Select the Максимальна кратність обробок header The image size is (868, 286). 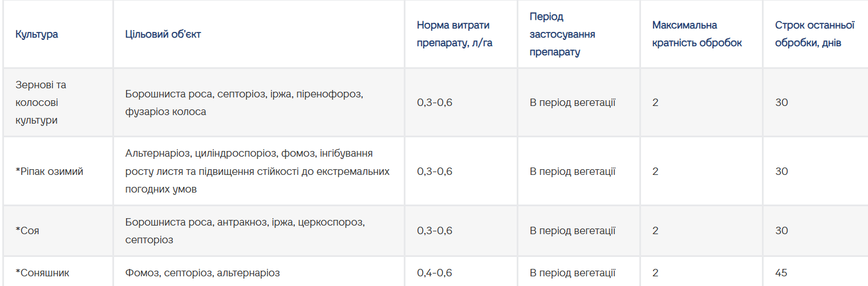(697, 34)
